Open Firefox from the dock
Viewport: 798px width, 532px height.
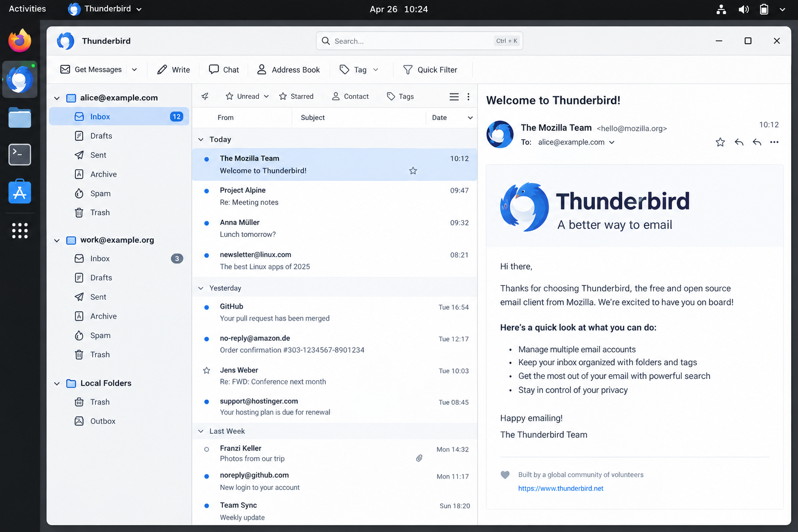pyautogui.click(x=20, y=41)
